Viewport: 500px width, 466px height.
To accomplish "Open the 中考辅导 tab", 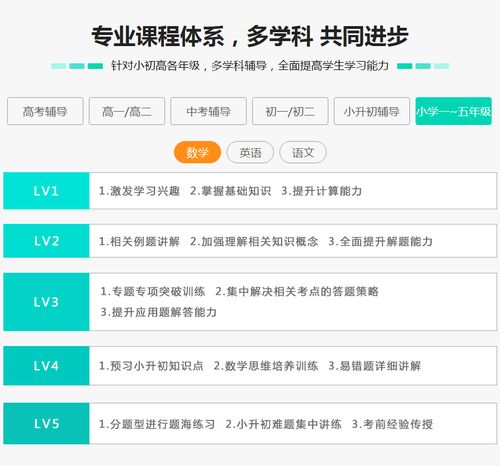I will pos(208,111).
